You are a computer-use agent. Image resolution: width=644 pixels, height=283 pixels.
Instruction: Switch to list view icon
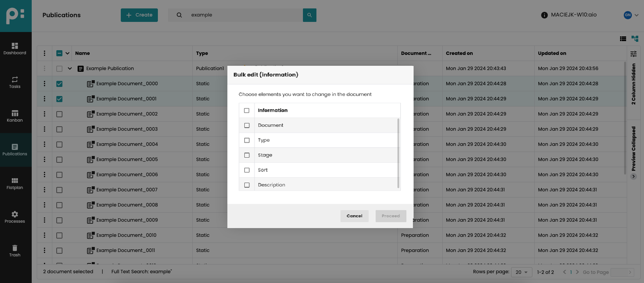(623, 39)
